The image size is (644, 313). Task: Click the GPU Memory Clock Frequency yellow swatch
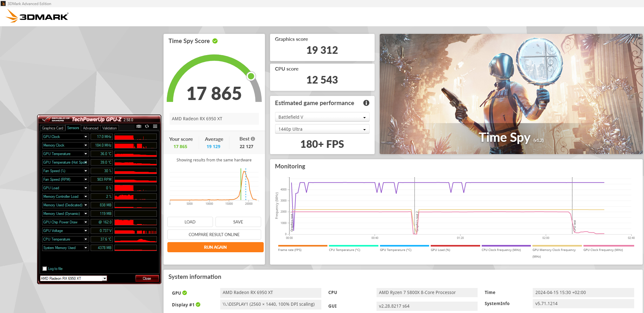click(557, 246)
